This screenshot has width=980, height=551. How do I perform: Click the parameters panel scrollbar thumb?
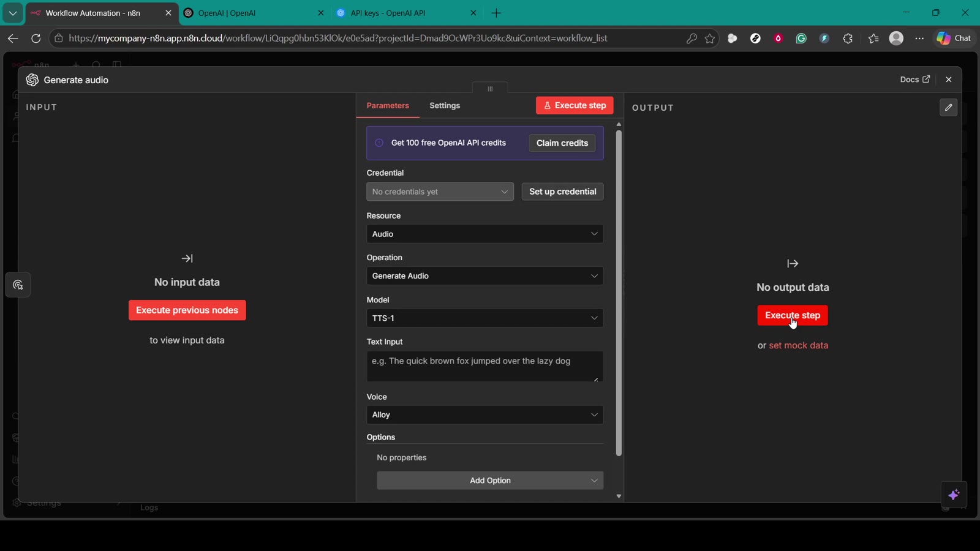619,293
